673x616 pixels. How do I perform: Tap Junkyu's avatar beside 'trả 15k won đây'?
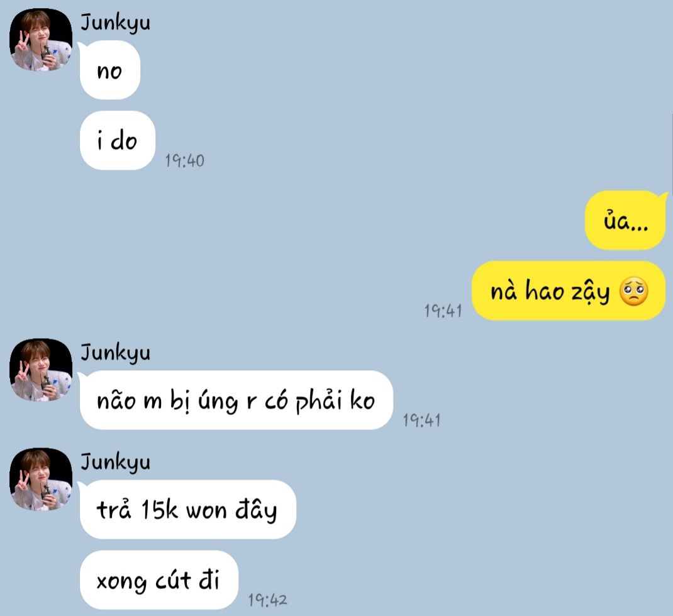coord(41,479)
